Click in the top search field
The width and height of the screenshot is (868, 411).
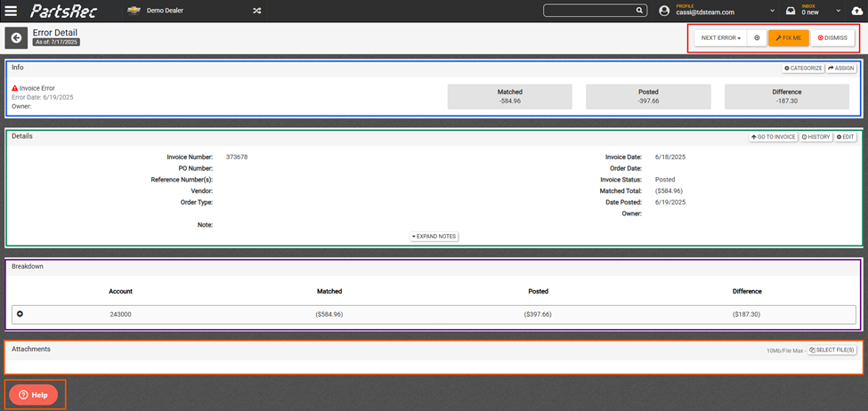click(589, 11)
